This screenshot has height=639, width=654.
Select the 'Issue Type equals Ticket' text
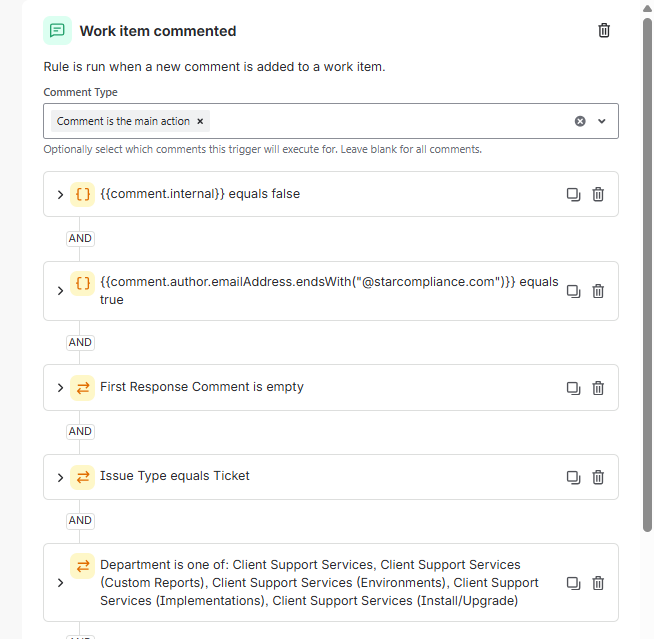point(174,476)
